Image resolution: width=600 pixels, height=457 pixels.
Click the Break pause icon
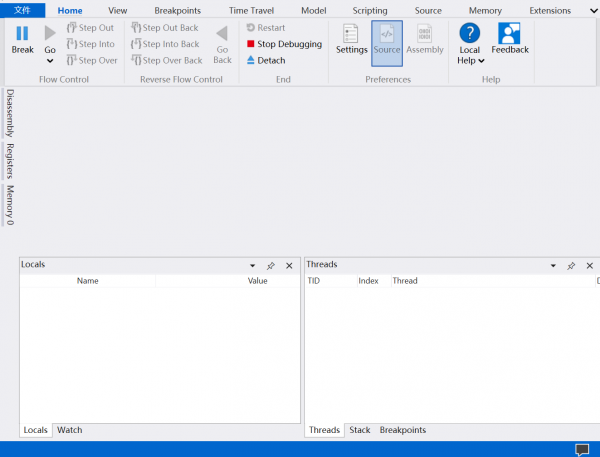click(x=22, y=34)
